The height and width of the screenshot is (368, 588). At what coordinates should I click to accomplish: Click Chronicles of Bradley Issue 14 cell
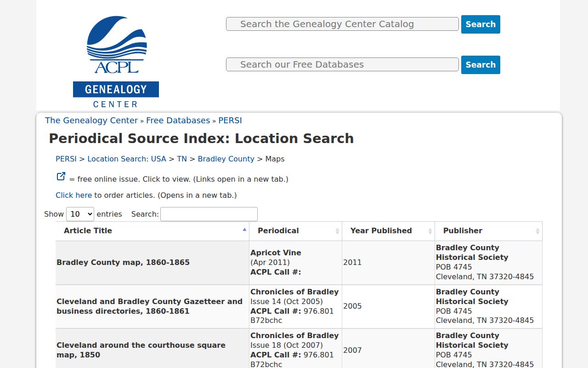click(x=296, y=306)
